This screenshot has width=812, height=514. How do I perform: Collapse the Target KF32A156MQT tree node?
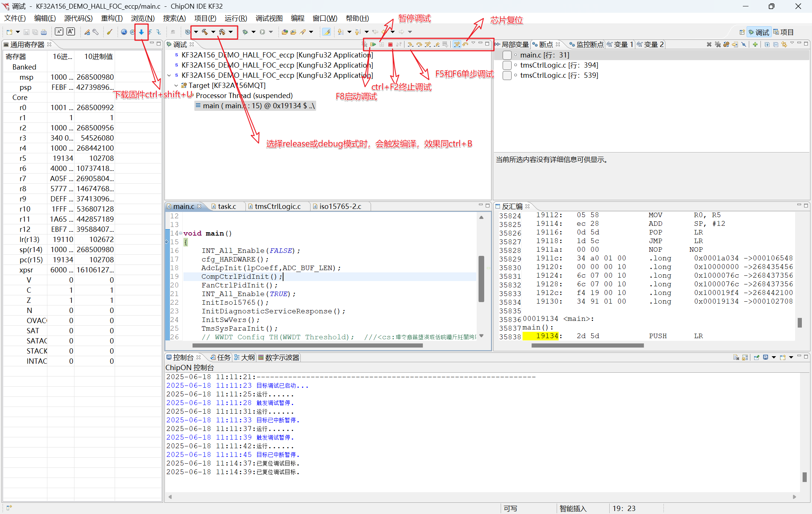tap(176, 86)
